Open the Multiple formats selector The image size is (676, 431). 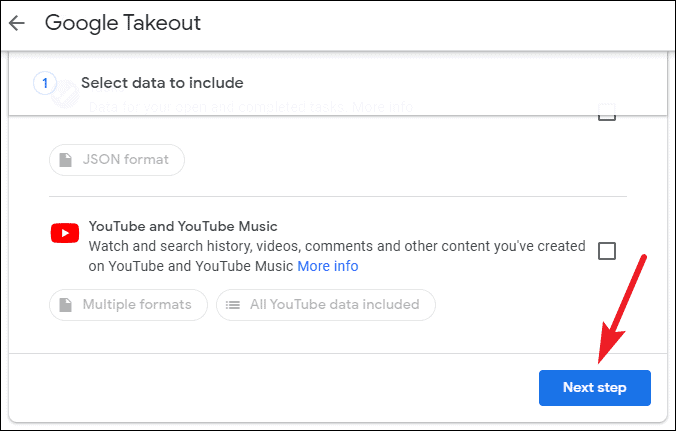tap(128, 305)
